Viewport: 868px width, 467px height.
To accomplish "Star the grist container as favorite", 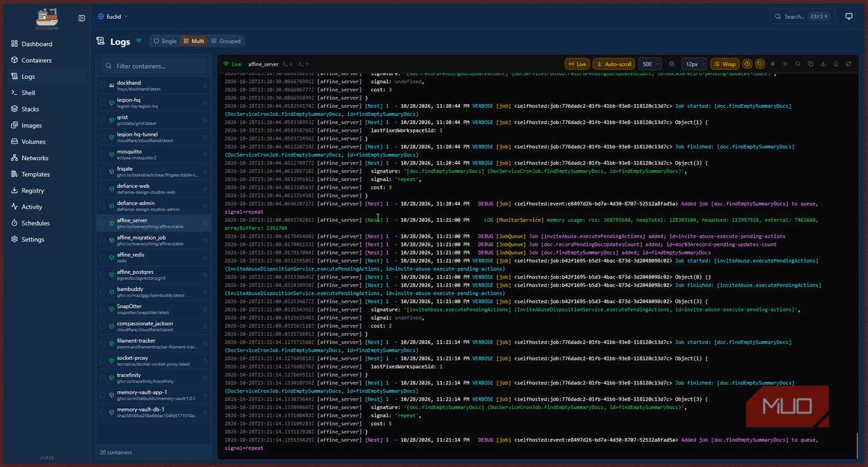I will tap(205, 120).
